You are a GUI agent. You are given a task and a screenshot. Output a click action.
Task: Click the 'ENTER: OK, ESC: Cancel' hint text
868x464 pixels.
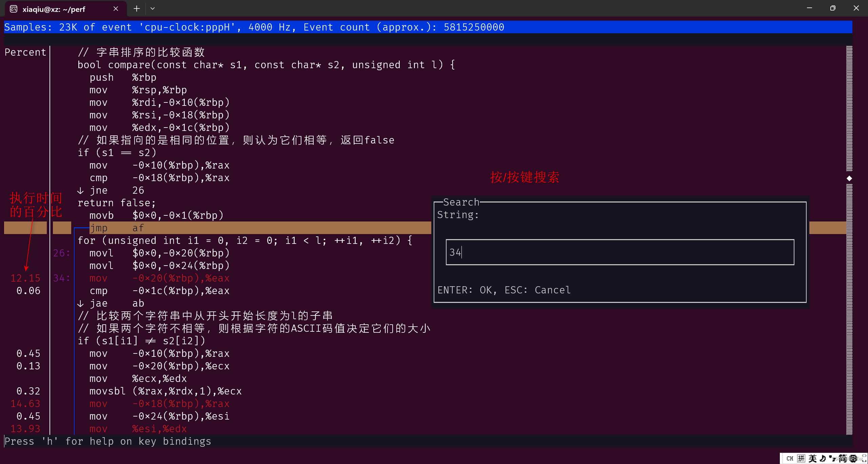504,290
